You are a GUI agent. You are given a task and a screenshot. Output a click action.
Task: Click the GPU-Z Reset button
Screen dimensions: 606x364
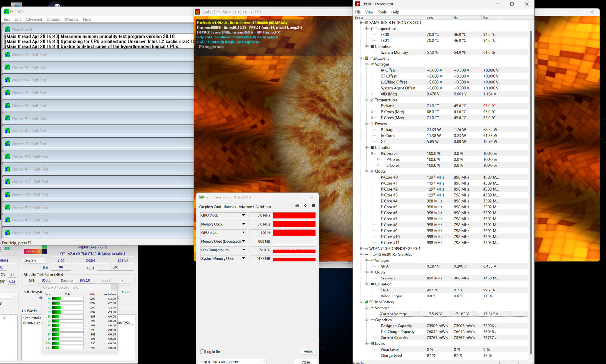(x=308, y=351)
